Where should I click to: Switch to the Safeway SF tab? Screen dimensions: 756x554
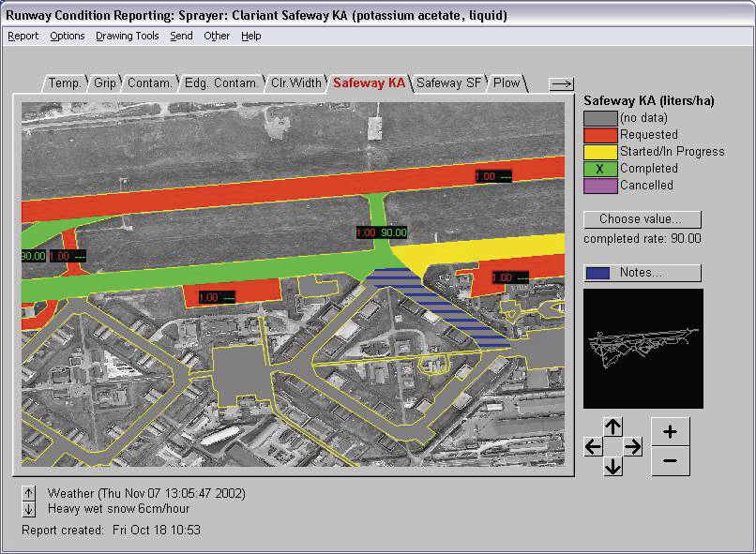click(x=451, y=83)
